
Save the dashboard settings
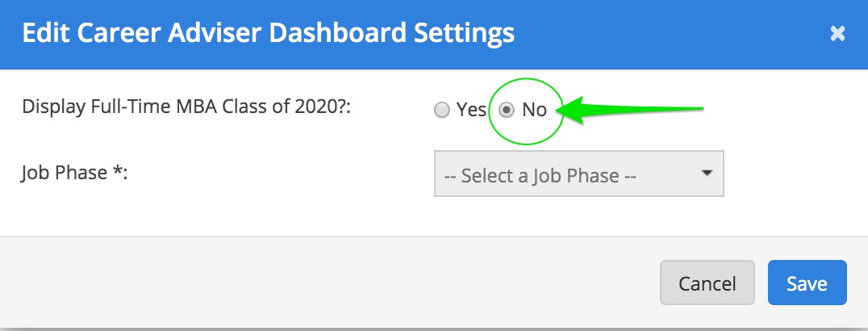pos(807,283)
